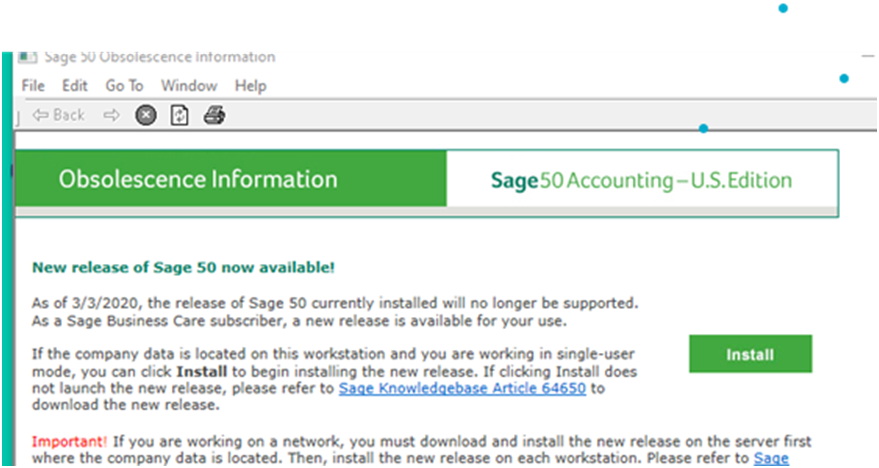Click the bold 'Install' word in paragraph
Screen dimensions: 879x468
click(202, 372)
